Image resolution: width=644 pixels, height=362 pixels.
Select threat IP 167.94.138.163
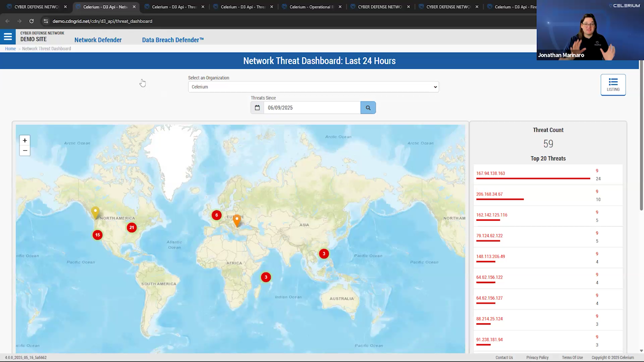[x=491, y=173]
